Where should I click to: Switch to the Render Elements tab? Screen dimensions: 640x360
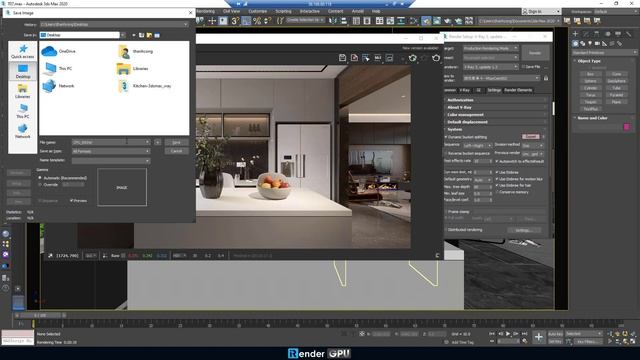[x=518, y=90]
